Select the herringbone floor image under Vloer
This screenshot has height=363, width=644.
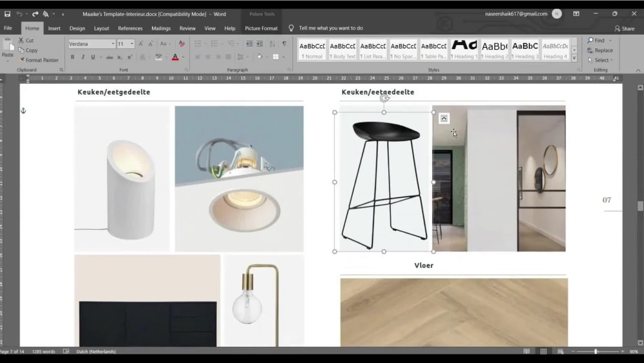454,313
